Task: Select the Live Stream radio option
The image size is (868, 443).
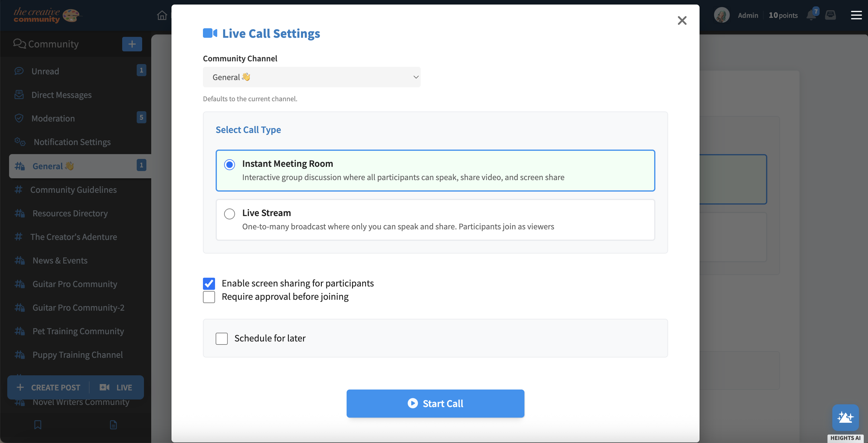Action: pyautogui.click(x=230, y=214)
